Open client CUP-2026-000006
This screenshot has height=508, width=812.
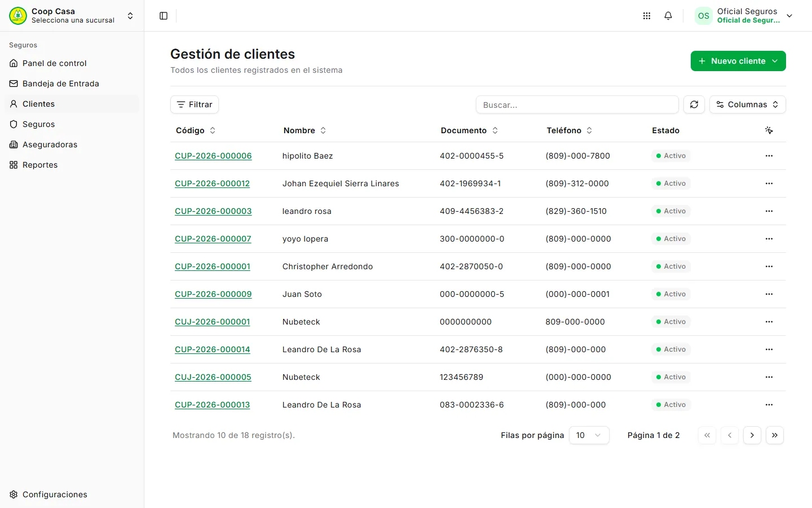(213, 156)
